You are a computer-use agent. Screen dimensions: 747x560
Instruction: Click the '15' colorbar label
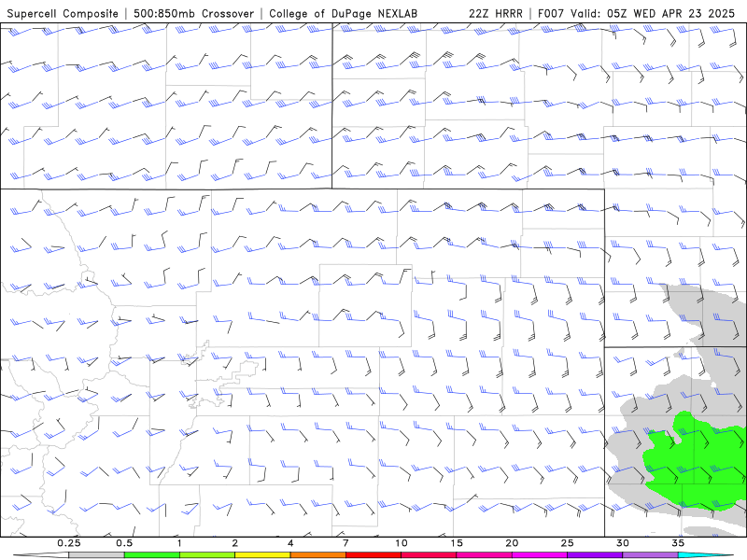tap(457, 543)
